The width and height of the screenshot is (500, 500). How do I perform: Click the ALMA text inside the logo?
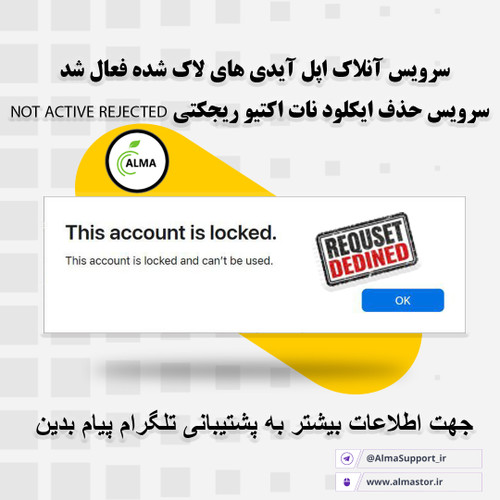[x=141, y=163]
